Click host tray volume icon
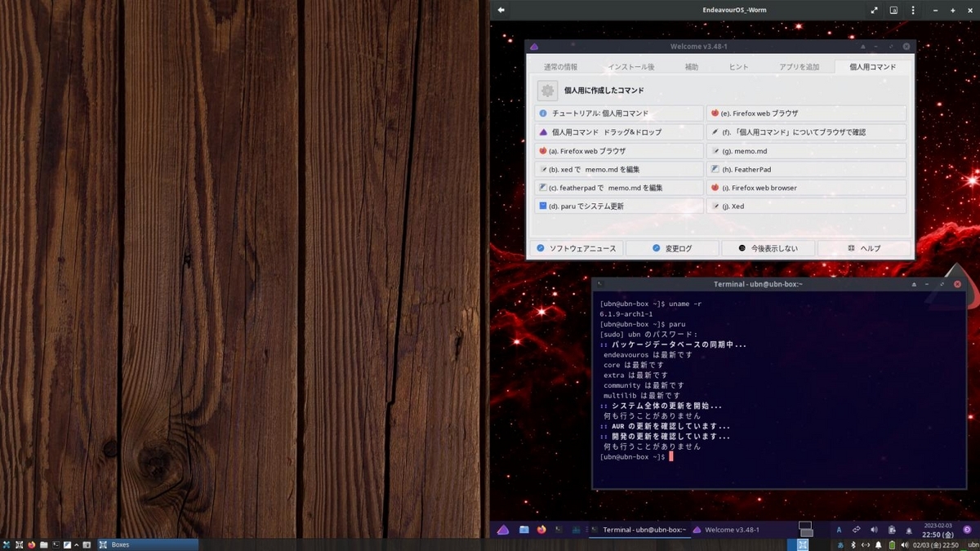The image size is (980, 551). [x=905, y=544]
